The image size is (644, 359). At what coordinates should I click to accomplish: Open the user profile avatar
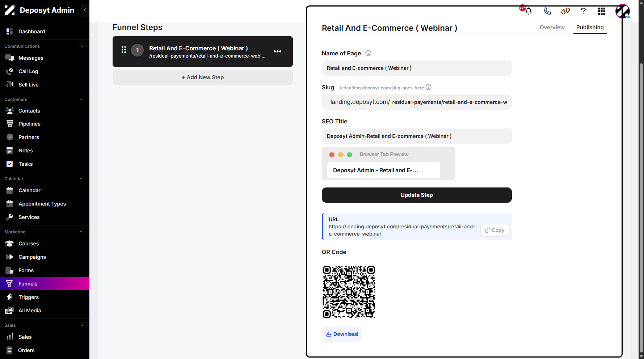(x=623, y=11)
